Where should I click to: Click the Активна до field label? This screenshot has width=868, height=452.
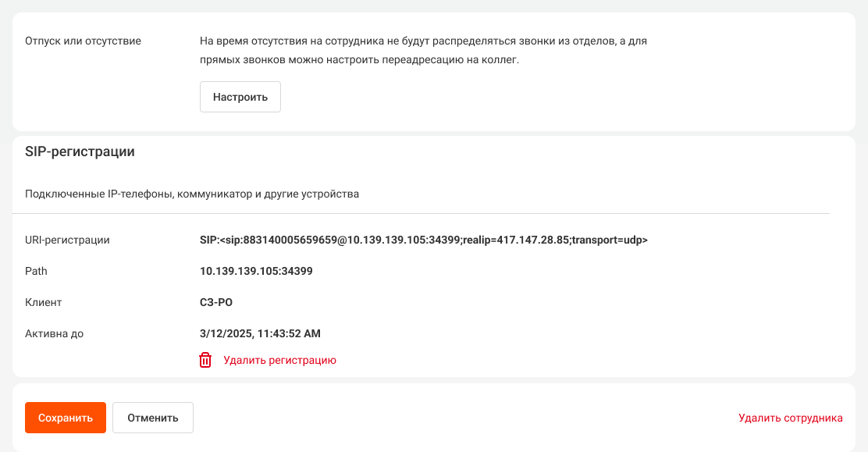[55, 333]
